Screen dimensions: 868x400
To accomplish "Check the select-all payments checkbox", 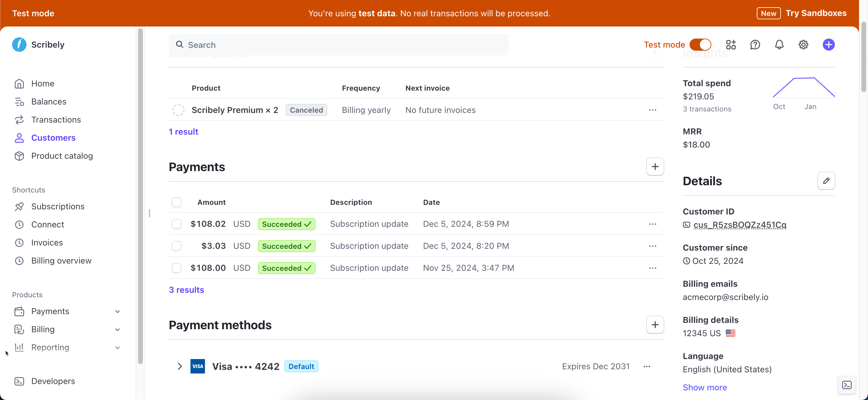I will 177,202.
